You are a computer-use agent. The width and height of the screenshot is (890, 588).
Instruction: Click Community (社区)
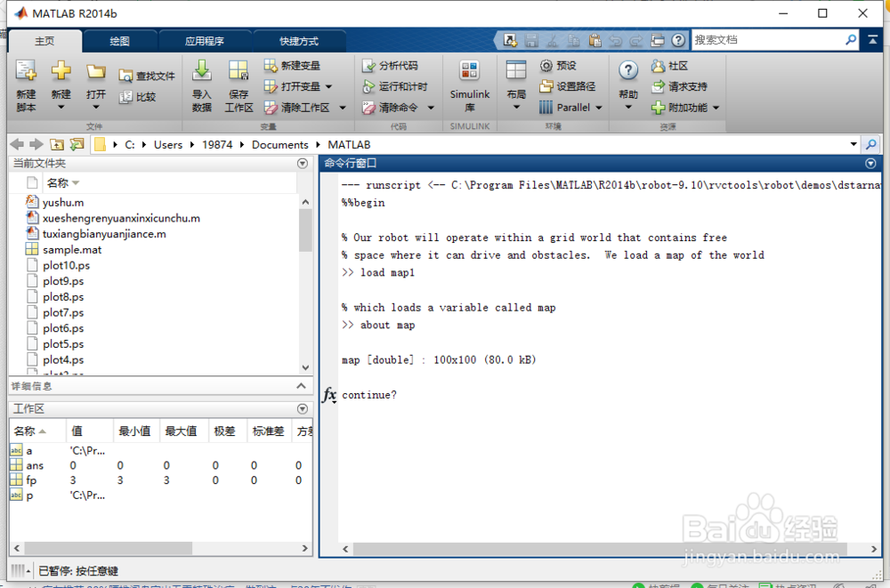[670, 66]
